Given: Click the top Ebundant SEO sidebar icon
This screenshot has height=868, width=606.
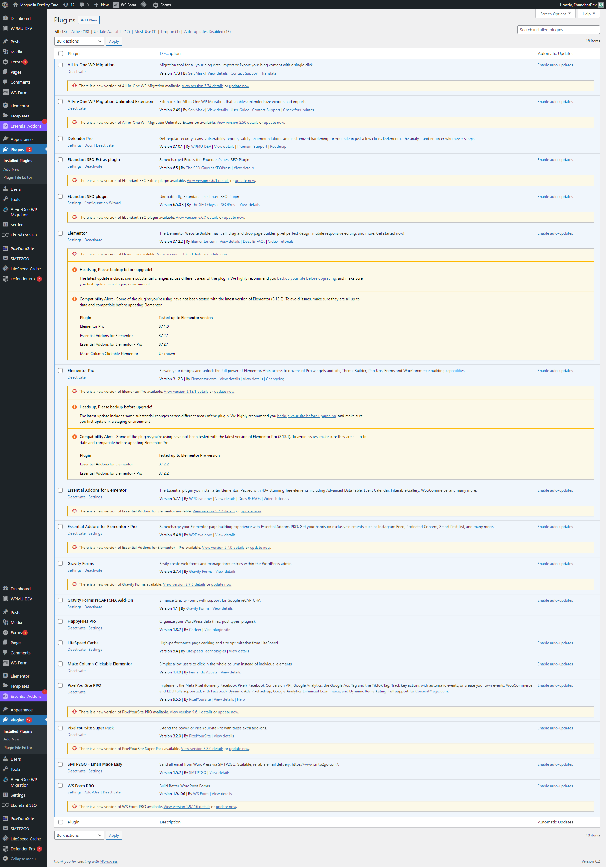Looking at the screenshot, I should tap(5, 235).
